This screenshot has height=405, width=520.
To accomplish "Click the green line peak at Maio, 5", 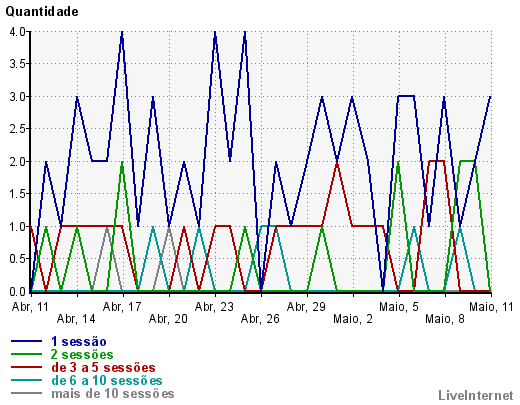I will tap(398, 163).
